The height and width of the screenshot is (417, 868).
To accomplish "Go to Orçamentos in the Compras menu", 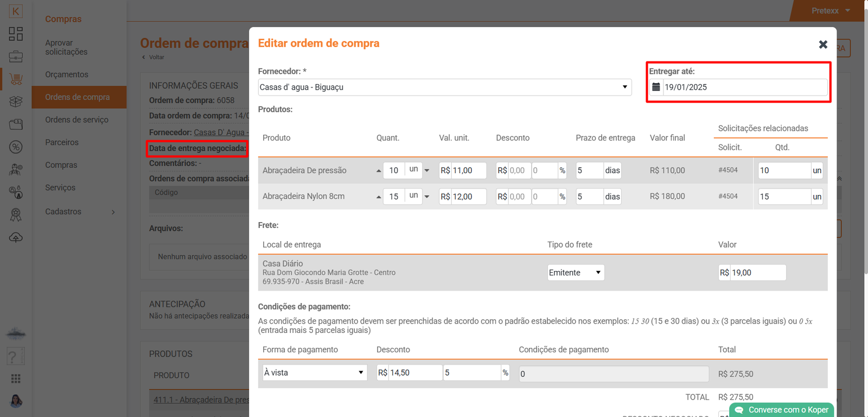I will (67, 74).
